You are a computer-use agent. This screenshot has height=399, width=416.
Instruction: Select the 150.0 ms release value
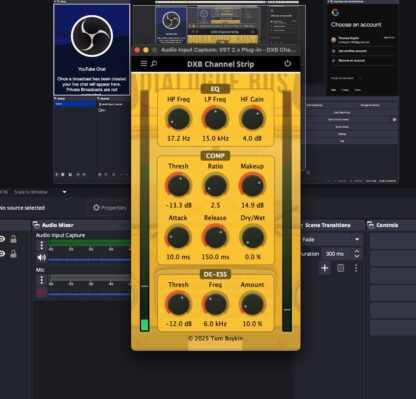tap(215, 257)
